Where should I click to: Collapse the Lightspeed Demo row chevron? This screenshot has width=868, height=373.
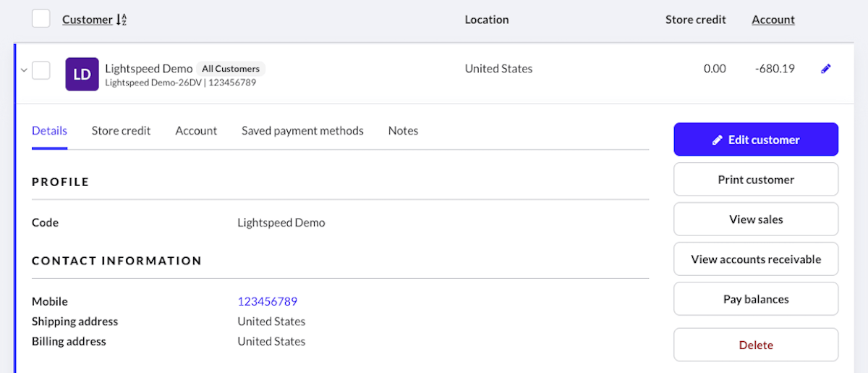[x=24, y=70]
